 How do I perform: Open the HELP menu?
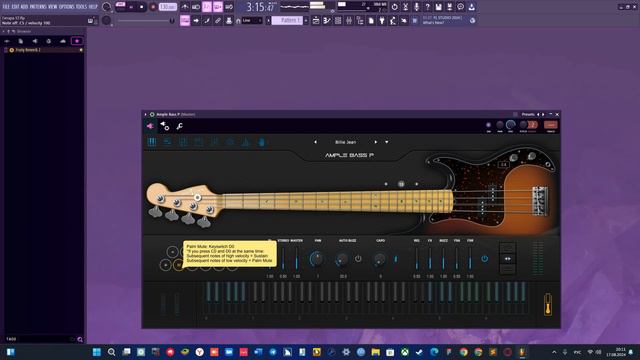tap(93, 7)
